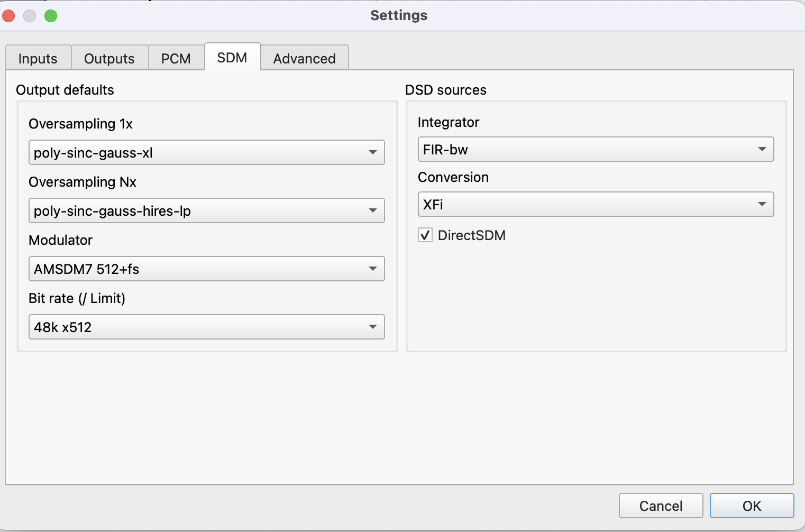Open the Conversion XFi dropdown
This screenshot has height=532, width=805.
point(596,204)
